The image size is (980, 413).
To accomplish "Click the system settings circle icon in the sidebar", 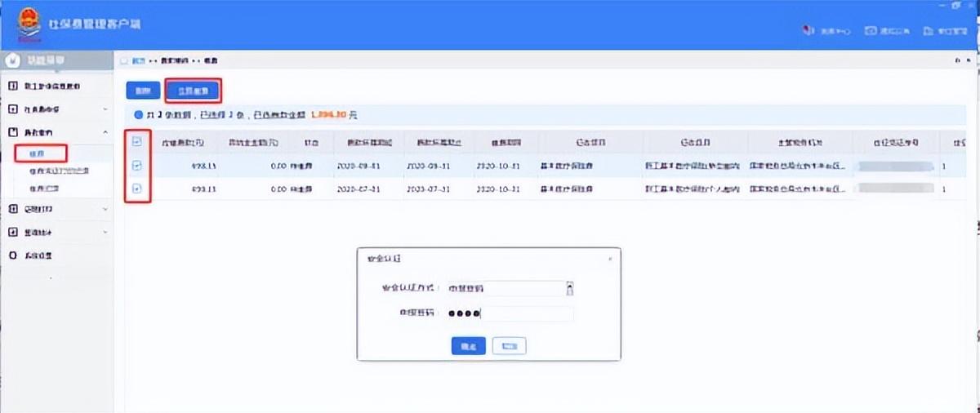I will click(13, 255).
